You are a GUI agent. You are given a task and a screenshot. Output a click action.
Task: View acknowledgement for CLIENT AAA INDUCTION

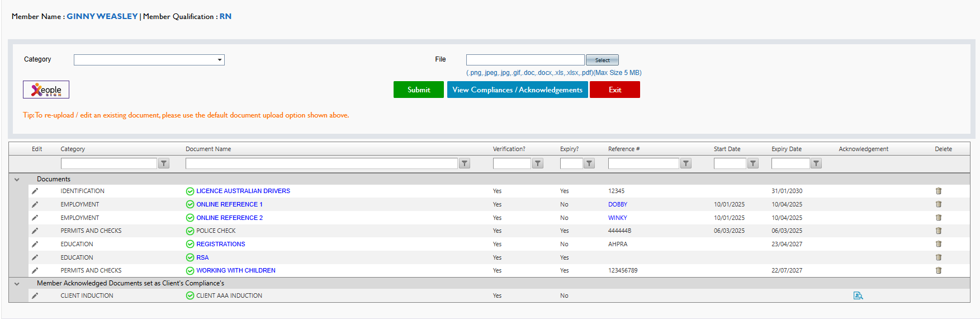(858, 295)
